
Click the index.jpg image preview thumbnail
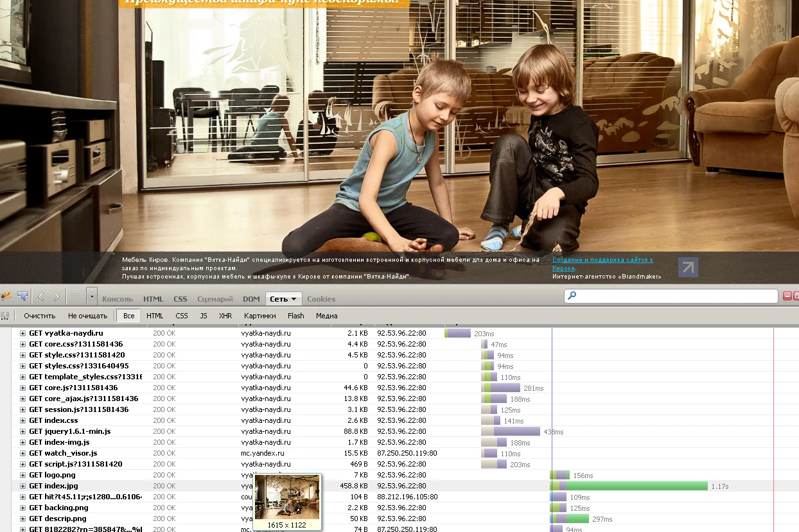[287, 497]
